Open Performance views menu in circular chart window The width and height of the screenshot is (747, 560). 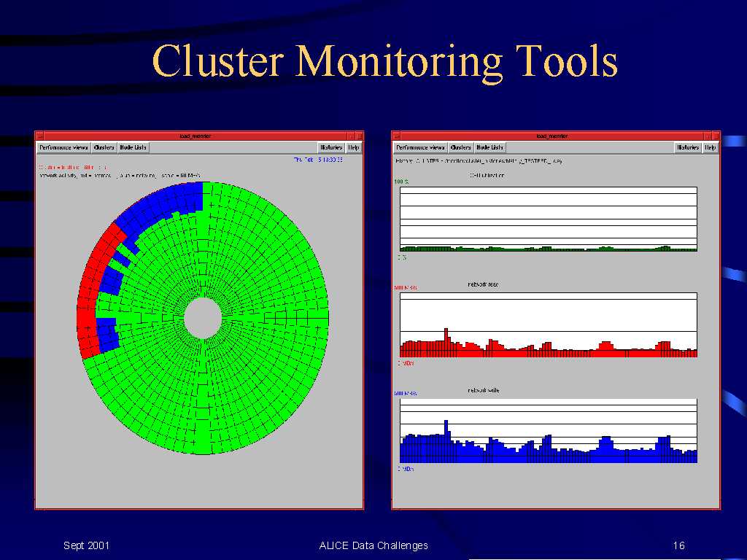click(63, 147)
